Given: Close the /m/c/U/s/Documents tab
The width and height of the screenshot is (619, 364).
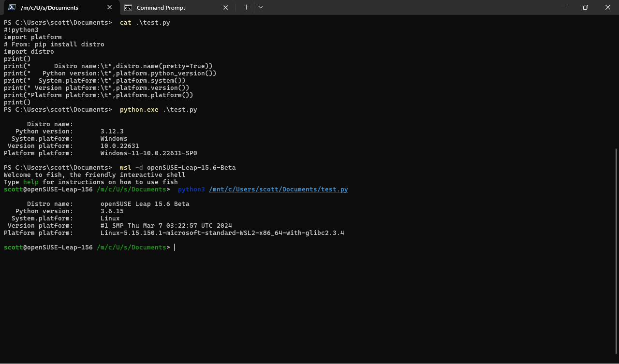Looking at the screenshot, I should (110, 7).
